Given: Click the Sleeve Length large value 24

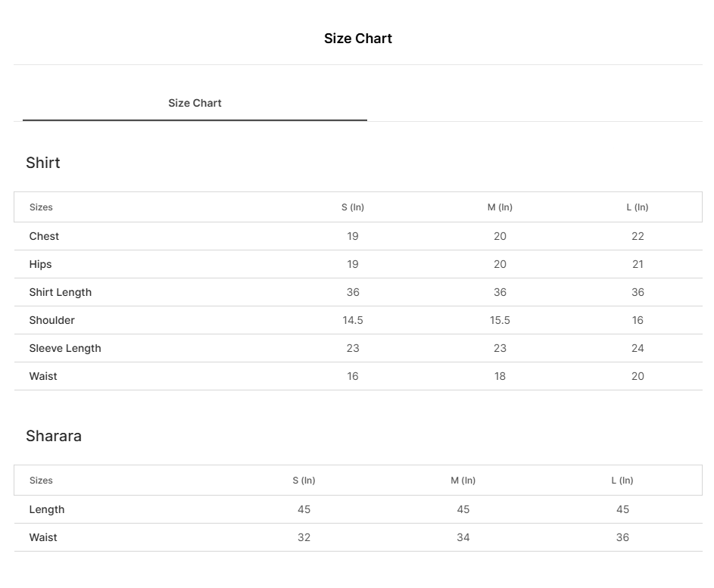Looking at the screenshot, I should 638,348.
